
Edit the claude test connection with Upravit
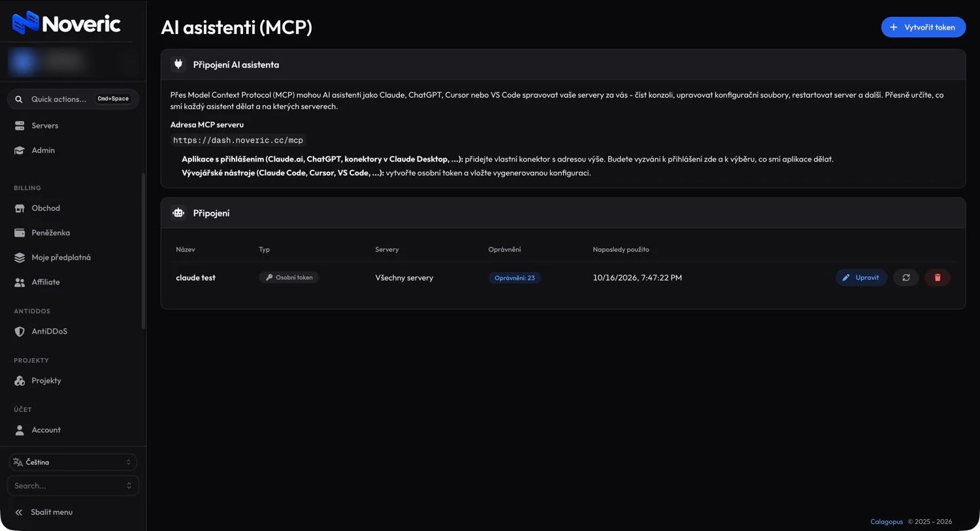click(861, 277)
